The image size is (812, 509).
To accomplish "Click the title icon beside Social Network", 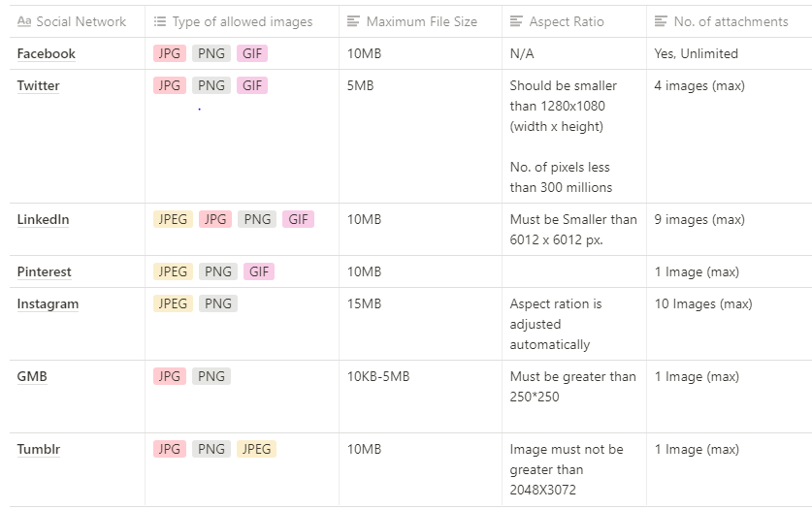I will 24,21.
